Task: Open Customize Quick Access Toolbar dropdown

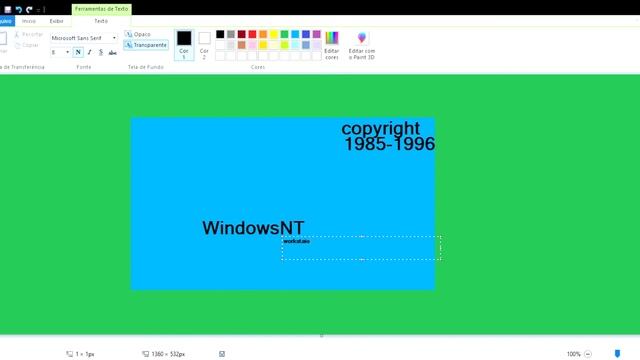Action: [39, 9]
